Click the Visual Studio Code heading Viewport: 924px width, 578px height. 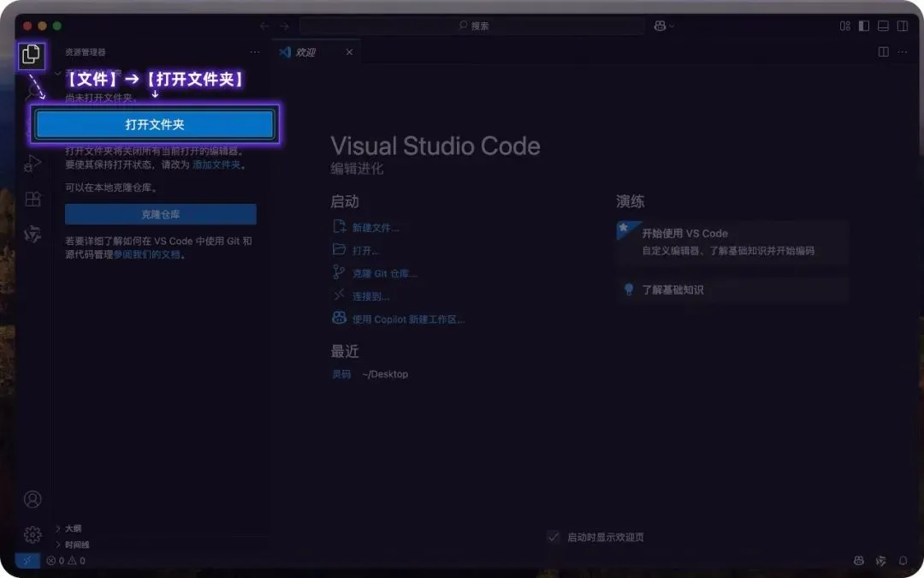point(435,146)
